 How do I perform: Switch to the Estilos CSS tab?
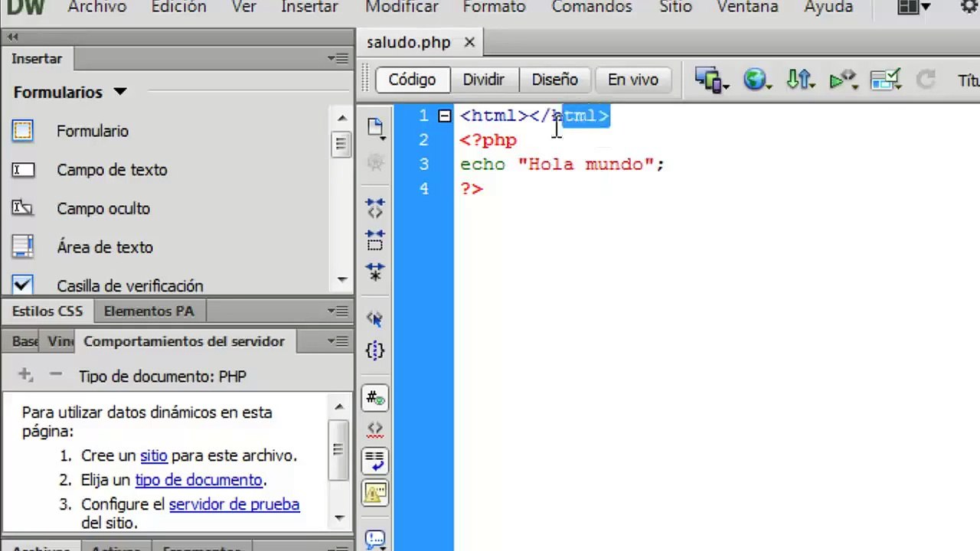[47, 311]
